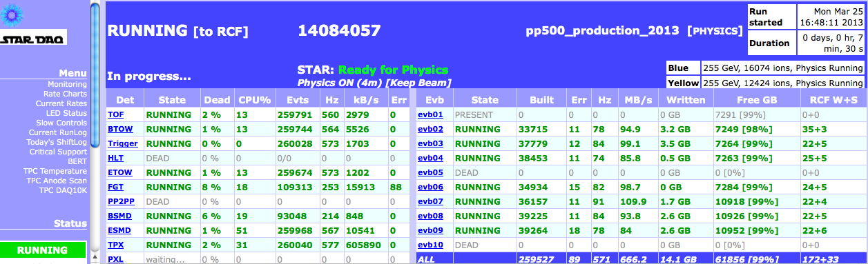The height and width of the screenshot is (264, 868).
Task: Open the Monitoring menu item
Action: point(67,84)
